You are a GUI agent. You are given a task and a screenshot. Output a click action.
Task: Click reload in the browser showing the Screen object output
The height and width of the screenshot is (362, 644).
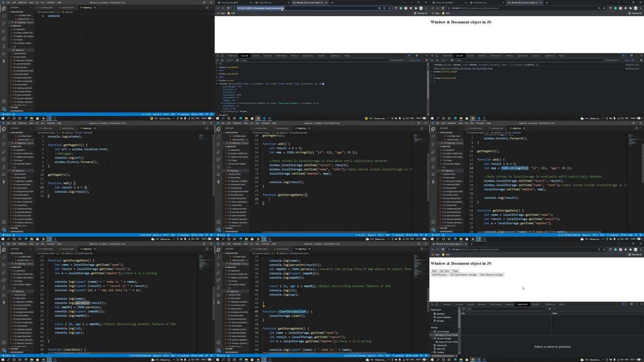coord(228,8)
